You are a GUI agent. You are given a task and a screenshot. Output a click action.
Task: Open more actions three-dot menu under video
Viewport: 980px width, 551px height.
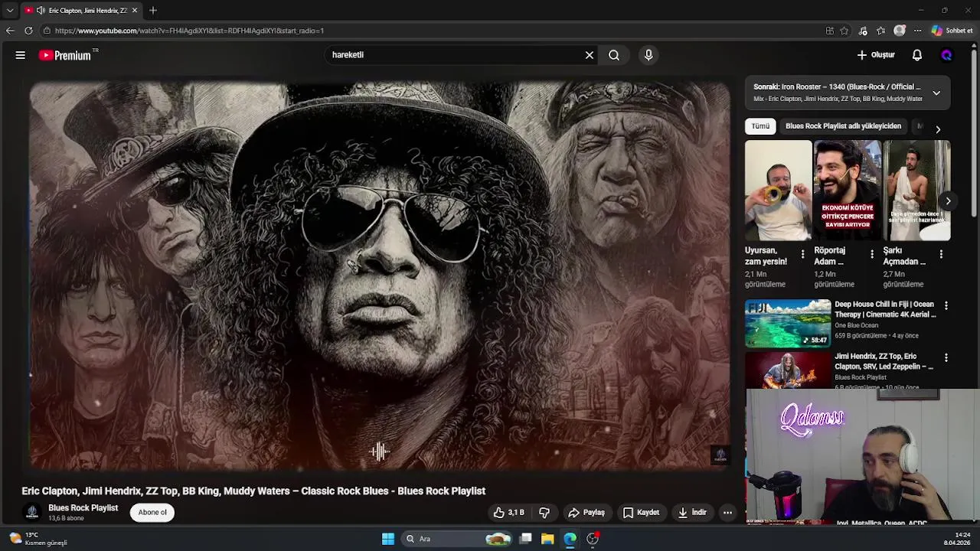(x=728, y=513)
